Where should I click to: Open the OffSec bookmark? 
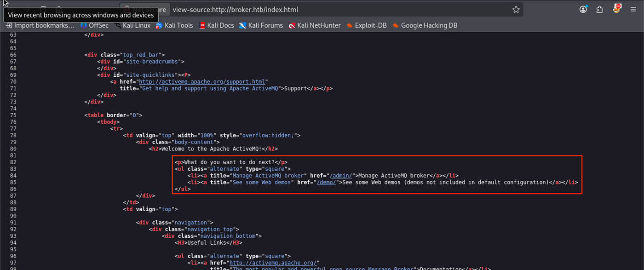pos(94,25)
